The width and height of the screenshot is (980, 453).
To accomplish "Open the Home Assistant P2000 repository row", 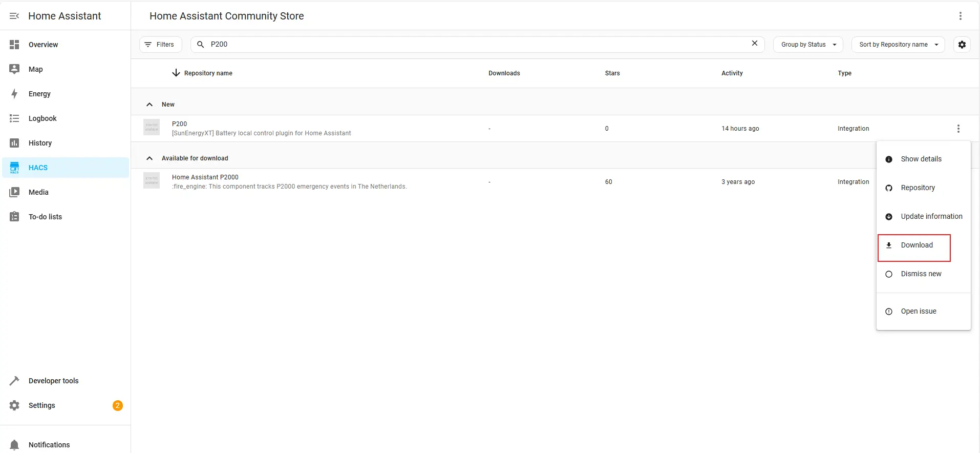I will (x=289, y=182).
